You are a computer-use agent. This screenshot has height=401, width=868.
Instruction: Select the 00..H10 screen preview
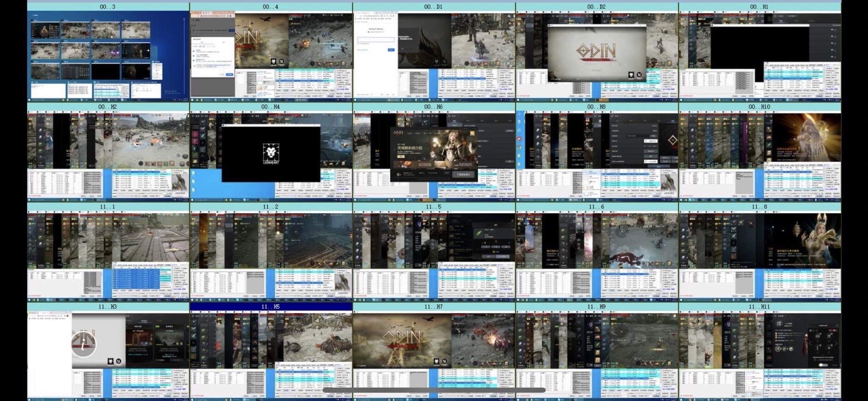[x=760, y=156]
